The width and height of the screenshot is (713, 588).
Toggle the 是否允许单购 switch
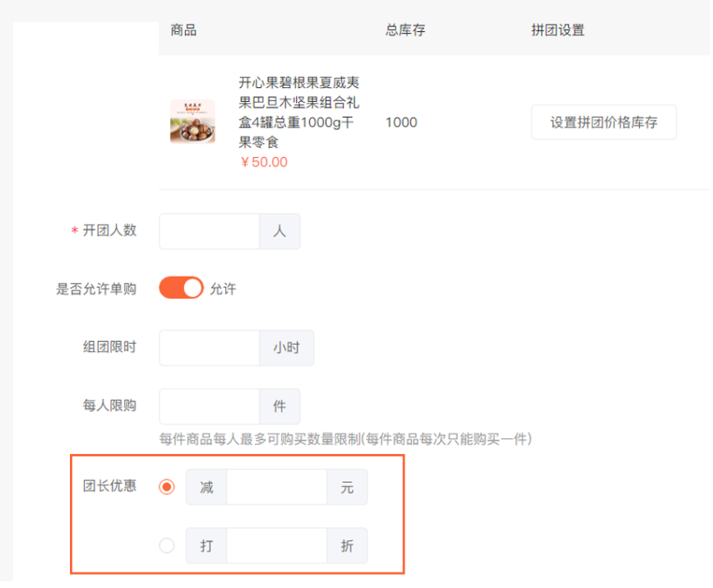pyautogui.click(x=181, y=288)
